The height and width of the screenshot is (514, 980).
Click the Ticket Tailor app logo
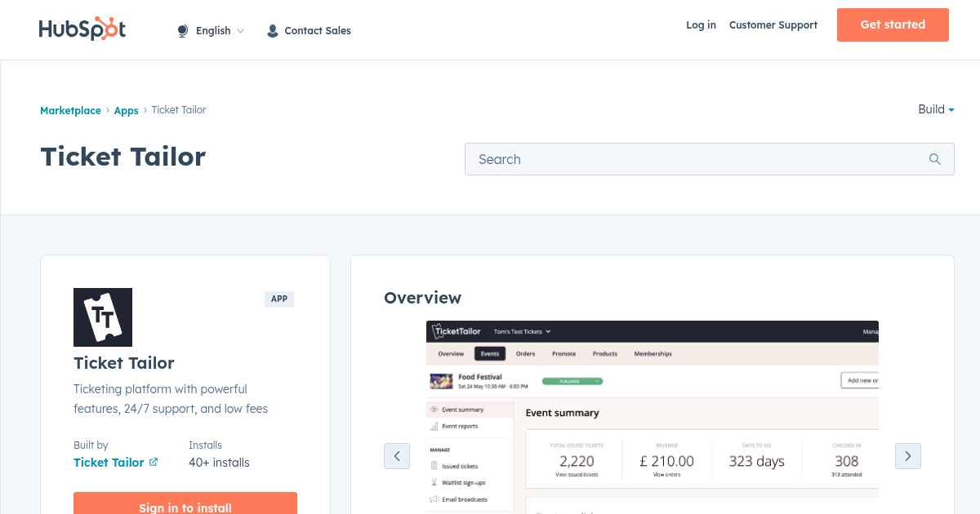[x=103, y=317]
